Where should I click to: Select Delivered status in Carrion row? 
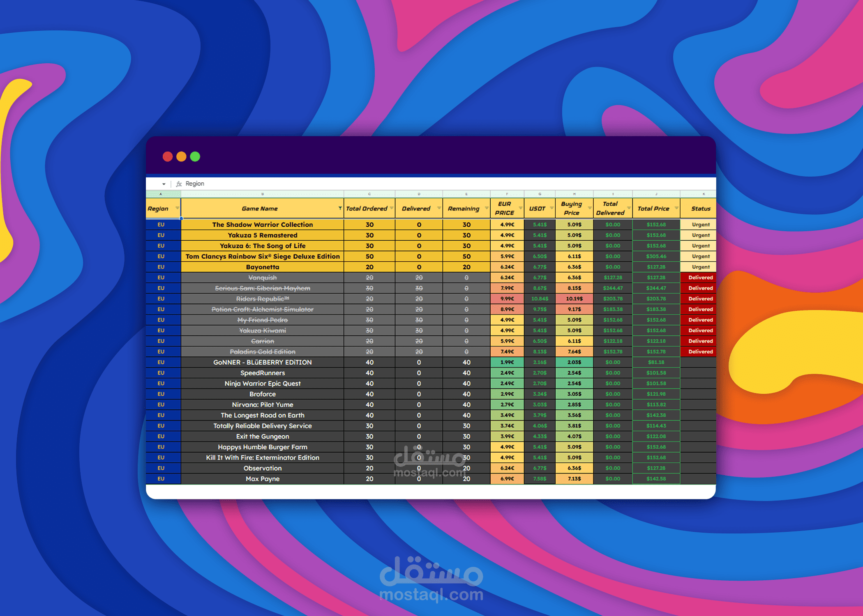698,341
